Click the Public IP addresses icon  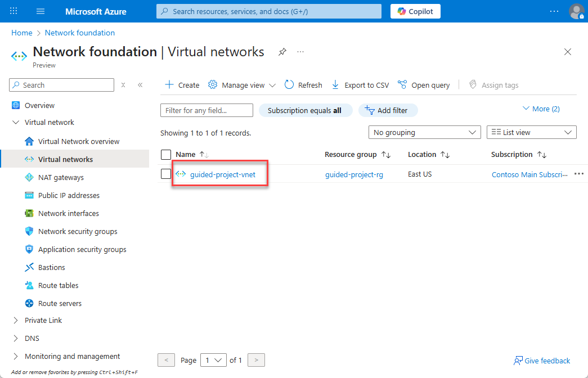[x=29, y=195]
